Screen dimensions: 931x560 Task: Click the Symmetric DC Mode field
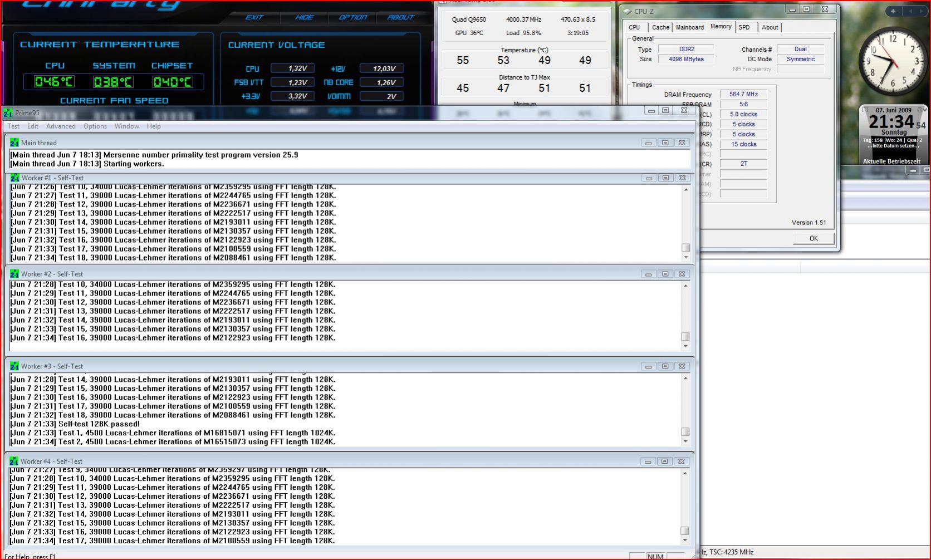click(801, 59)
